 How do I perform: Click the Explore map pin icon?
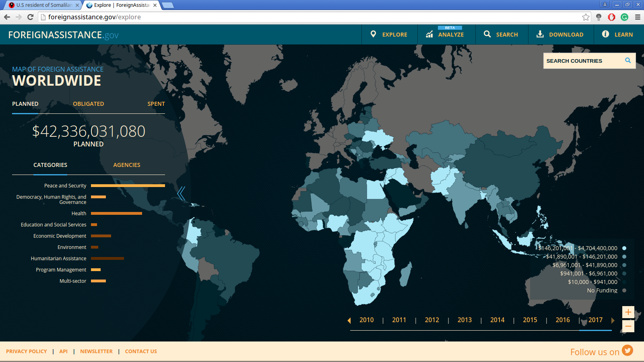373,34
